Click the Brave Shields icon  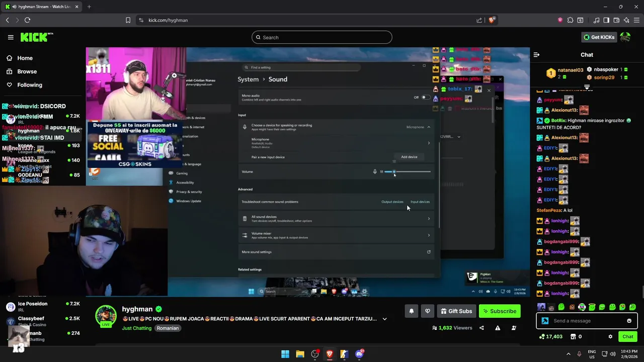492,20
